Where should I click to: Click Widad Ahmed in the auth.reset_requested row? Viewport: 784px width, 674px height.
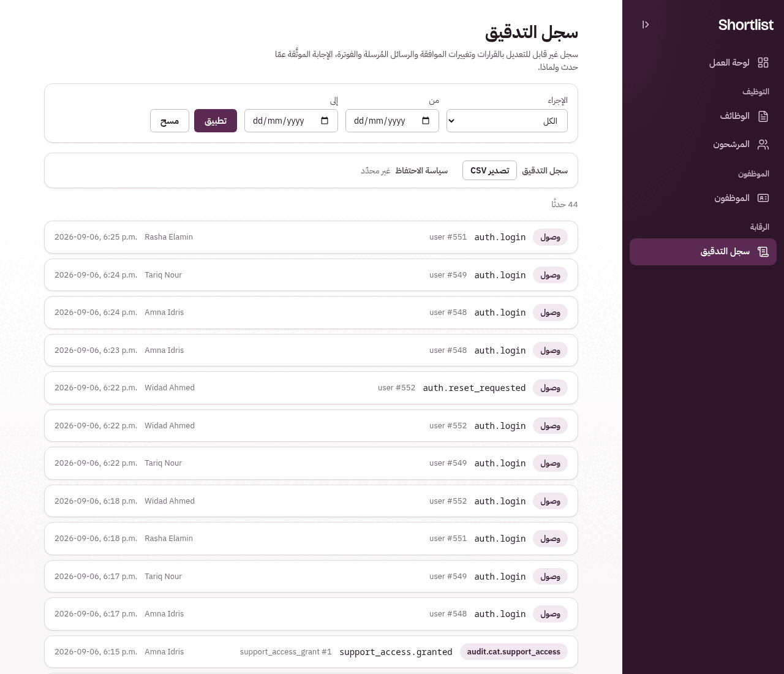(x=170, y=388)
